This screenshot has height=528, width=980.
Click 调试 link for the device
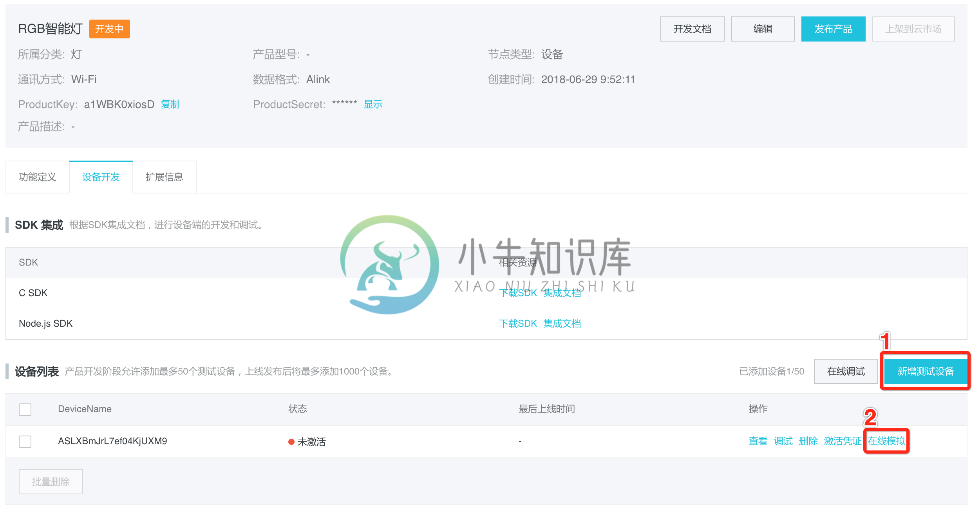click(783, 441)
